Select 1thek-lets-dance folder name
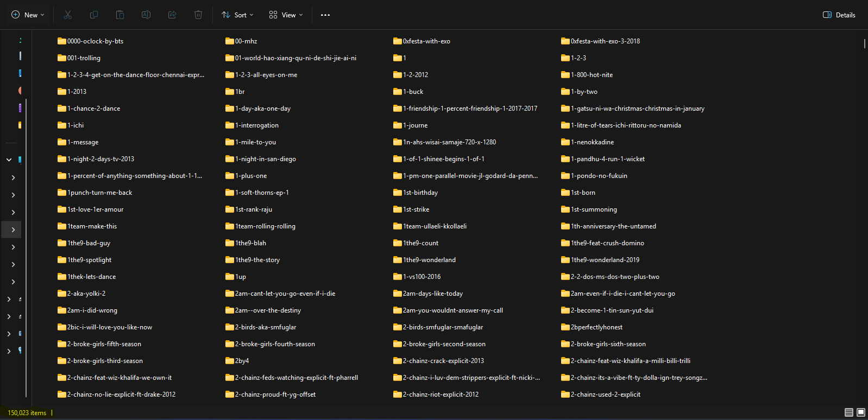The image size is (868, 420). 92,277
